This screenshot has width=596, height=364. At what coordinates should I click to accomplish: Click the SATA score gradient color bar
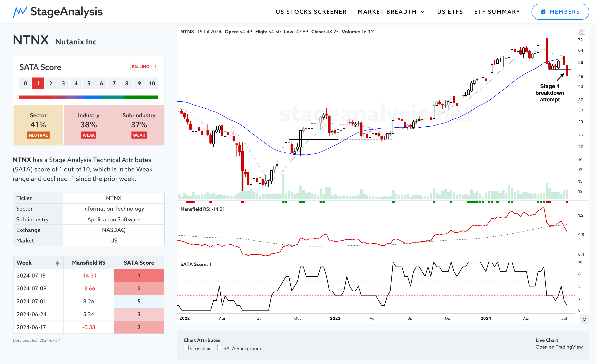tap(89, 97)
